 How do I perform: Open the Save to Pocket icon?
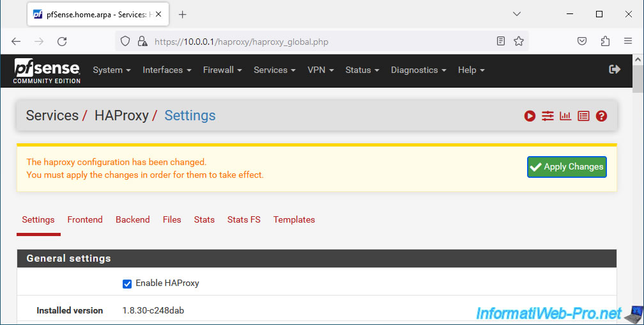(x=582, y=41)
